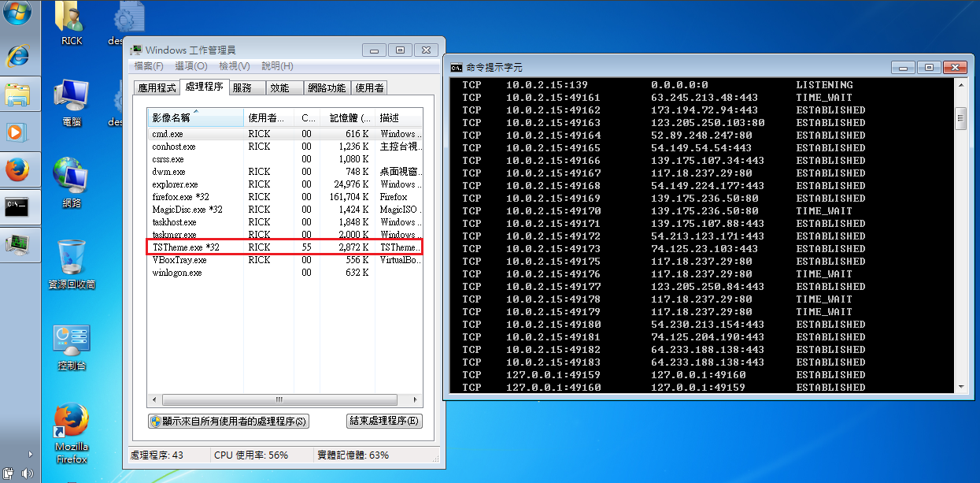Image resolution: width=980 pixels, height=483 pixels.
Task: Select the taskmgr.exe process row
Action: click(285, 235)
